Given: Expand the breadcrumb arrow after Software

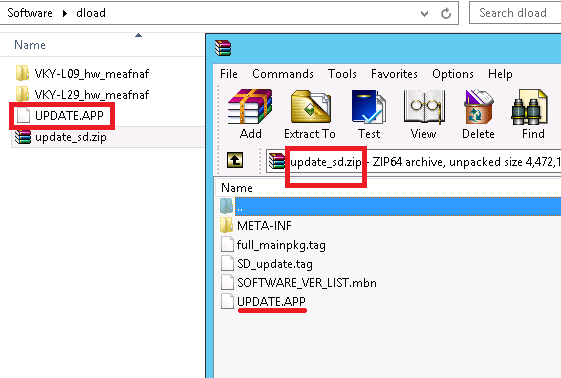Looking at the screenshot, I should (x=64, y=13).
